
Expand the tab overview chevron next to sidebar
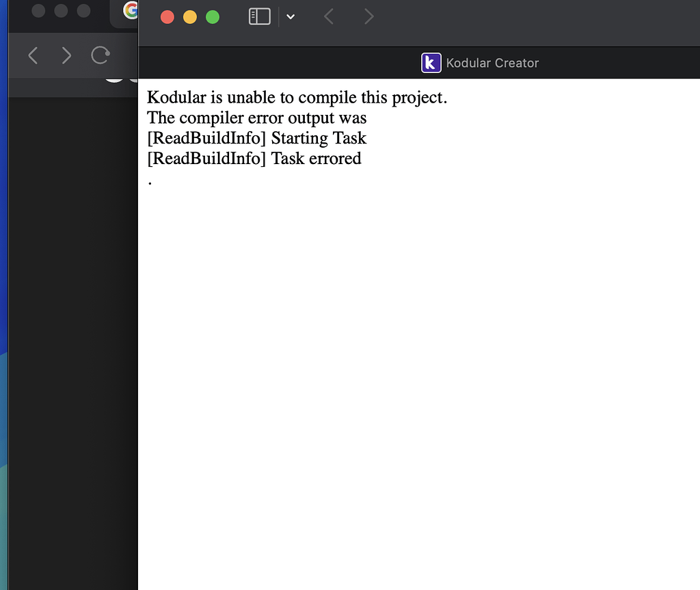291,16
